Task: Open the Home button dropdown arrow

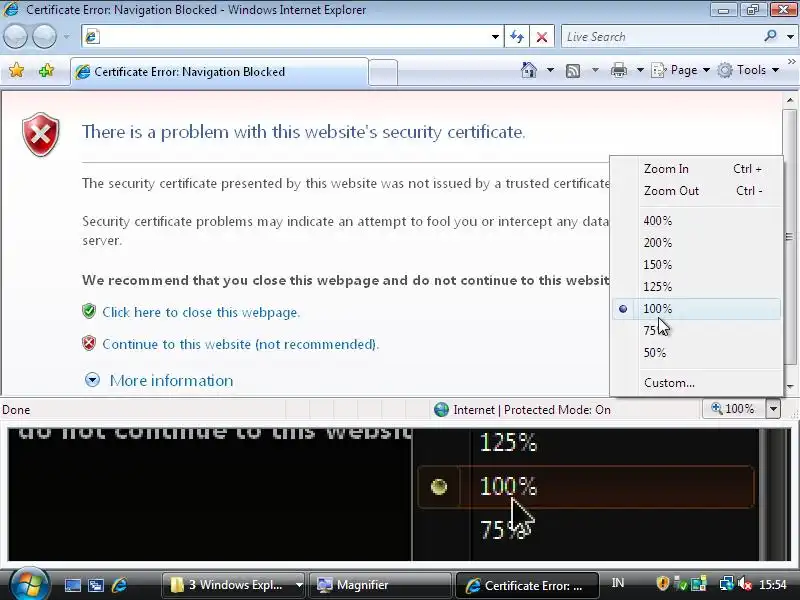Action: coord(550,70)
